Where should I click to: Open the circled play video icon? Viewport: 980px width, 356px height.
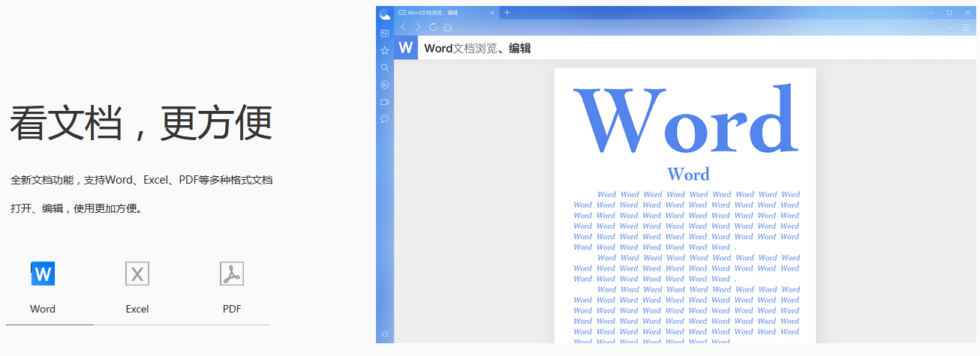pos(385,85)
